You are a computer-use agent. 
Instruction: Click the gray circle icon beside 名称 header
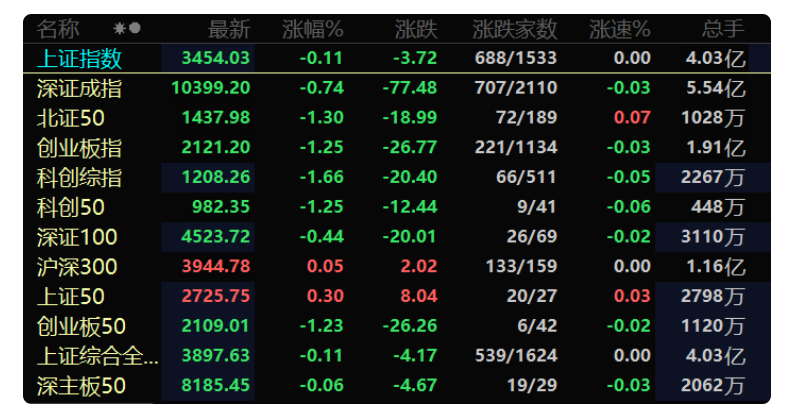click(135, 28)
